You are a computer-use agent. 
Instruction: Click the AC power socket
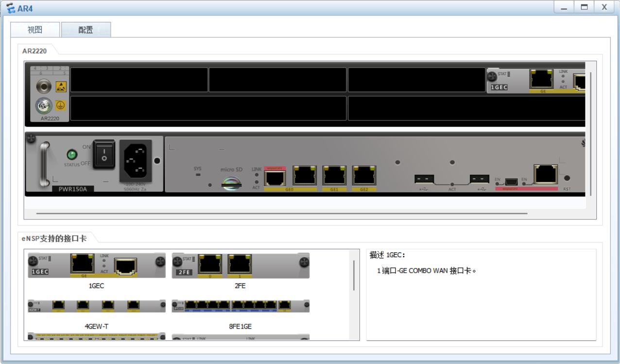coord(136,161)
